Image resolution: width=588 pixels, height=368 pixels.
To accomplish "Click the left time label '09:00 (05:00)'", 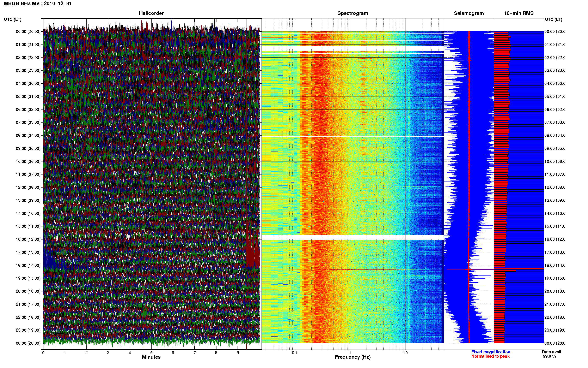I will 28,148.
